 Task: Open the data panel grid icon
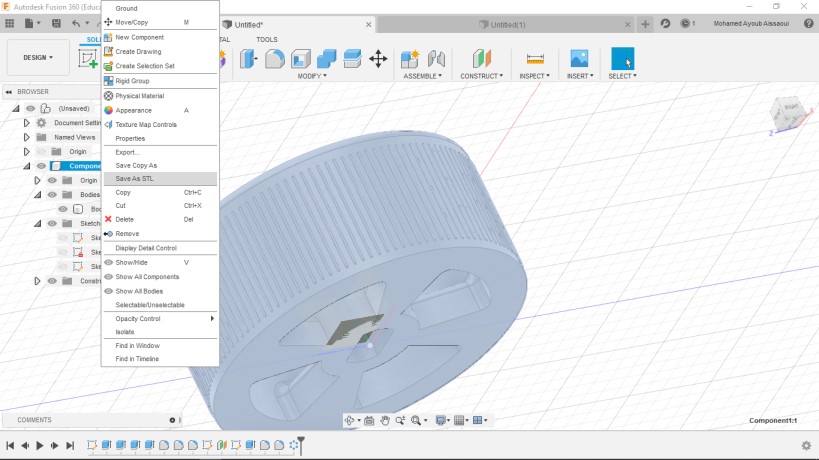pyautogui.click(x=9, y=23)
